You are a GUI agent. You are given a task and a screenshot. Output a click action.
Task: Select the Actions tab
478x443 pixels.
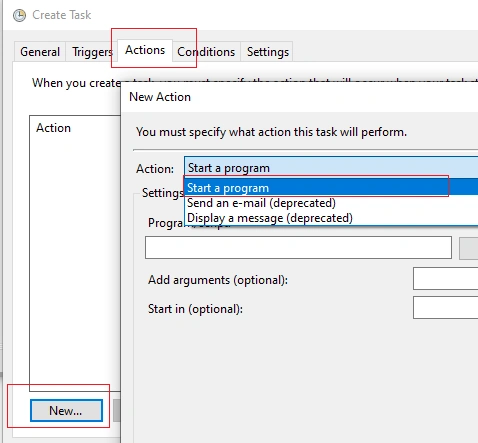[x=145, y=50]
